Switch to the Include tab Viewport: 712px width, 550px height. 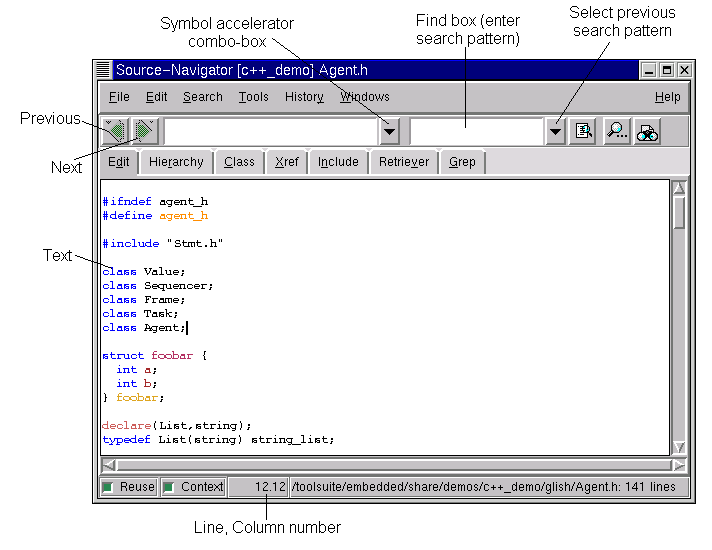338,162
